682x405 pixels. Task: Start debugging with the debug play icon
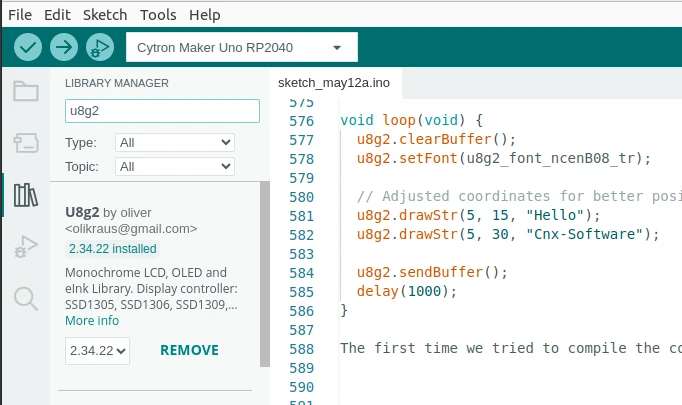[x=100, y=47]
